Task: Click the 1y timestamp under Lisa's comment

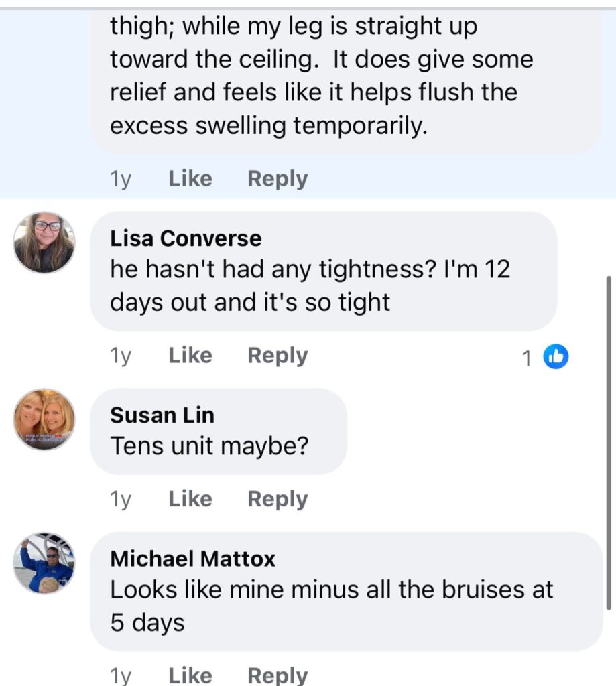Action: click(x=121, y=356)
